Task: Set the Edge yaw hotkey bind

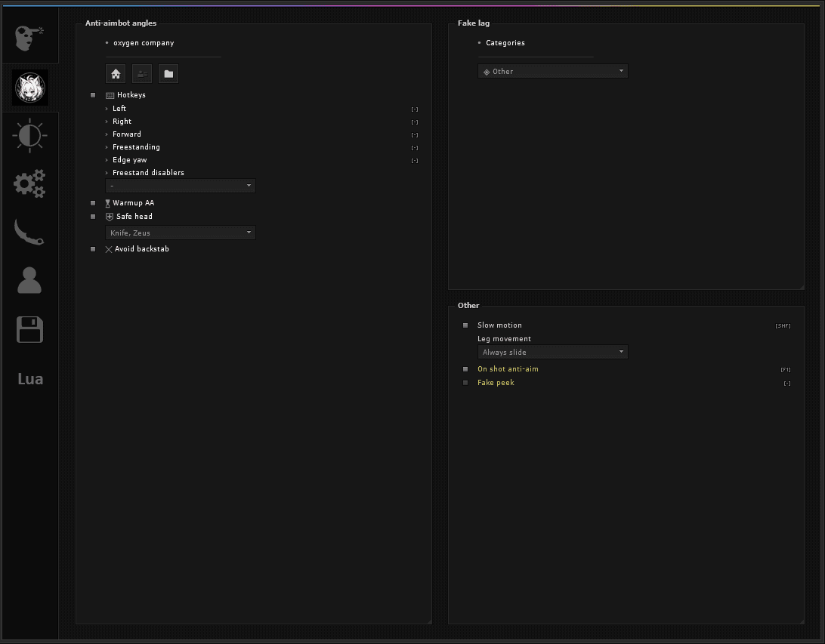Action: [x=415, y=161]
